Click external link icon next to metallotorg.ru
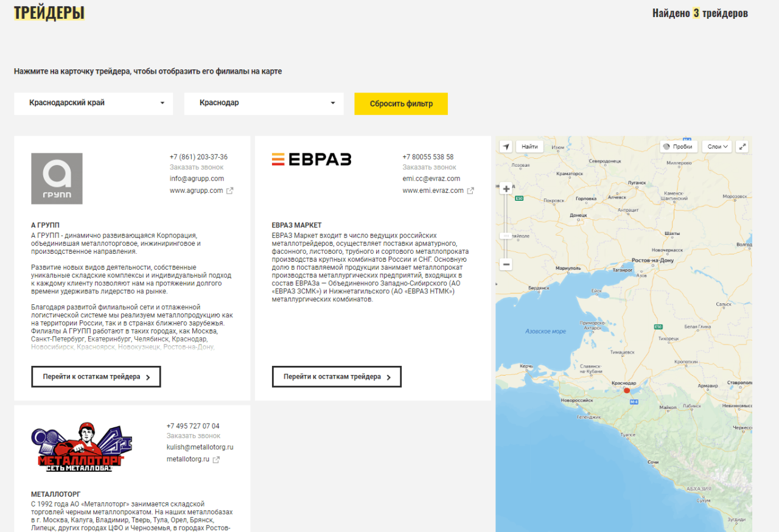 pyautogui.click(x=216, y=459)
